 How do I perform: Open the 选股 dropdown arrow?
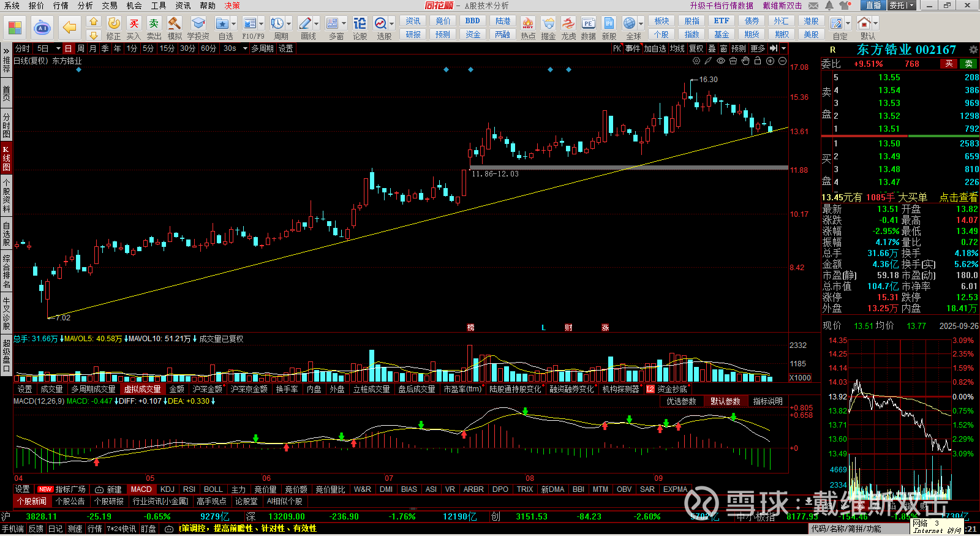392,24
